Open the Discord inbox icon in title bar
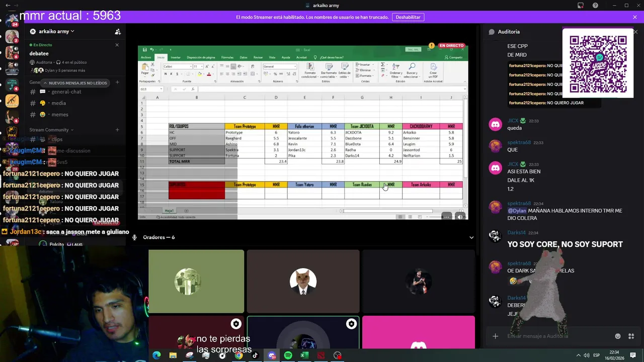The width and height of the screenshot is (644, 362). (x=581, y=6)
